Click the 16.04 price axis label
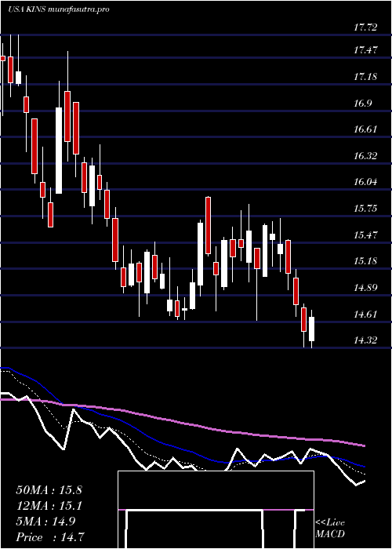The image size is (392, 549). (365, 182)
